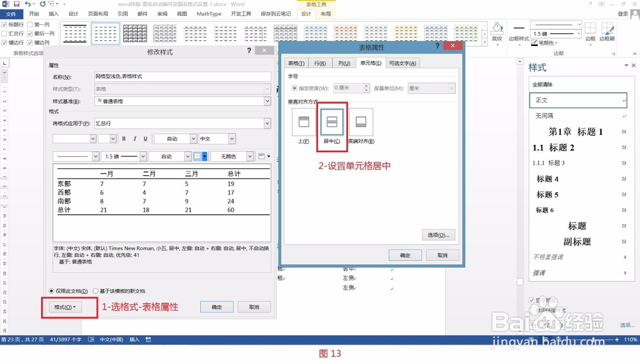Click 取消 in the 表格属性 dialog
The height and width of the screenshot is (364, 640).
click(x=442, y=255)
